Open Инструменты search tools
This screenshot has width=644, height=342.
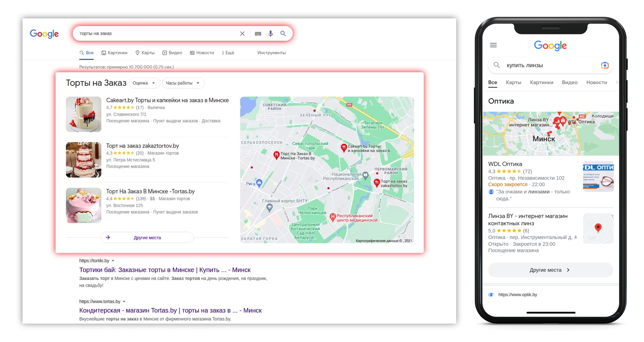[271, 53]
